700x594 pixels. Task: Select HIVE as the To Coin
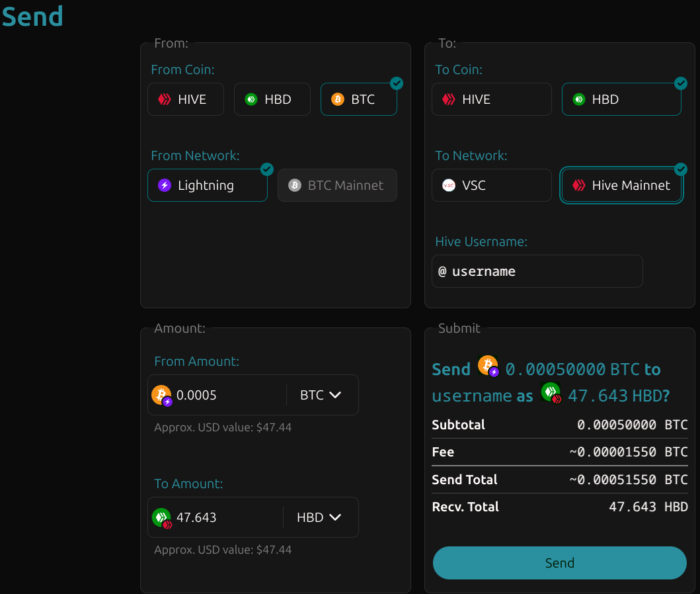coord(492,99)
